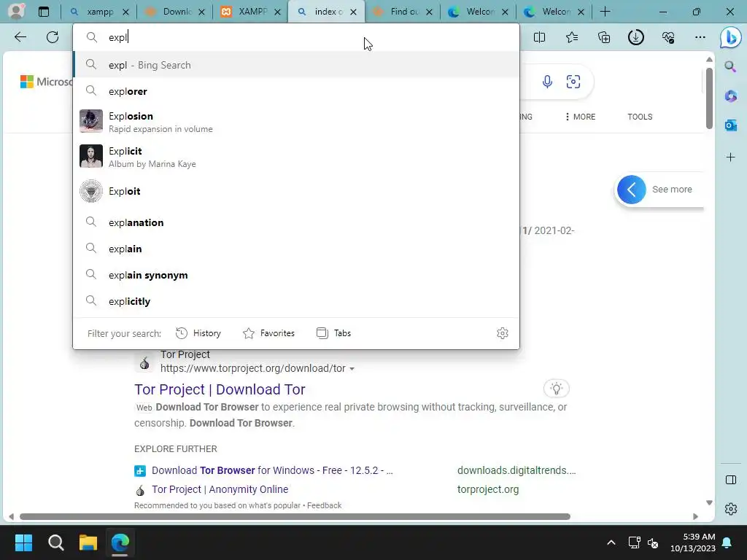This screenshot has width=747, height=560.
Task: Switch to the XAMPP tab
Action: pyautogui.click(x=251, y=12)
